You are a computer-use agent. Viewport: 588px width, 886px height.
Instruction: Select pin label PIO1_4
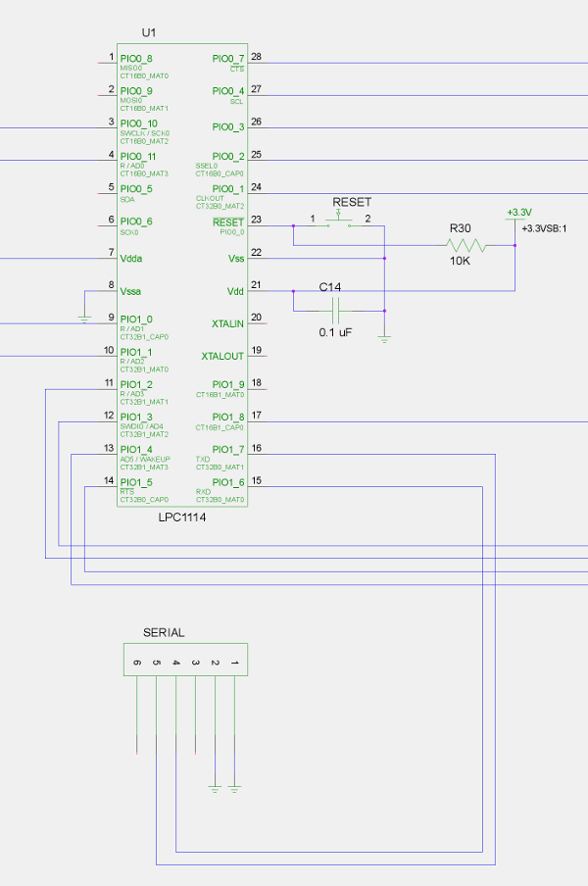pyautogui.click(x=136, y=450)
